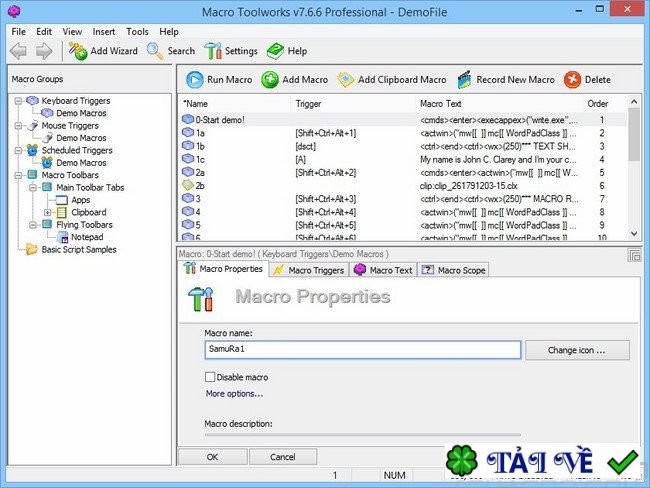Click the 2b clipboard macro icon

click(188, 185)
